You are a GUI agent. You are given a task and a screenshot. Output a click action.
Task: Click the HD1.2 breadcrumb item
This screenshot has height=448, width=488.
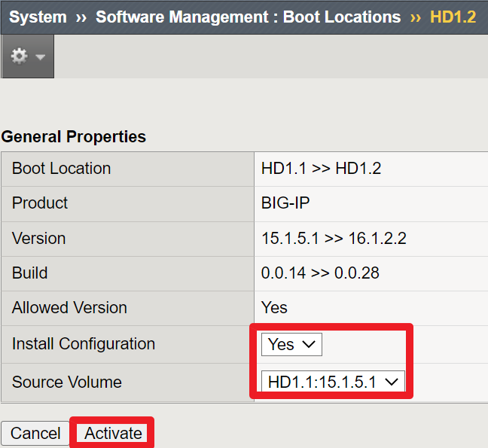(x=453, y=17)
